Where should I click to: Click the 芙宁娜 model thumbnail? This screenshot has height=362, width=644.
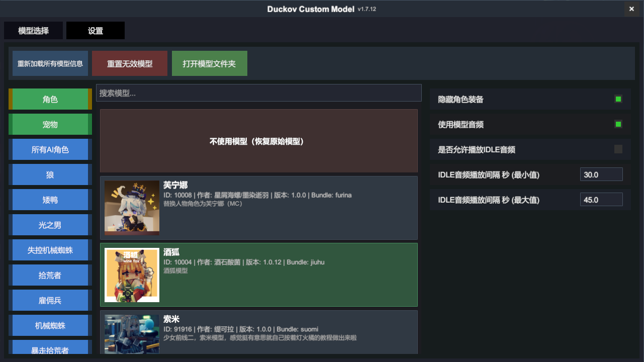click(132, 208)
